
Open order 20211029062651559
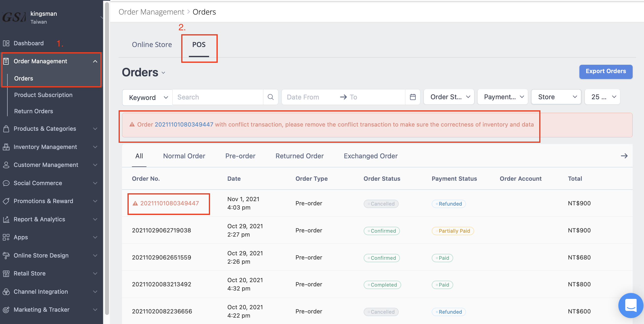[x=161, y=257]
